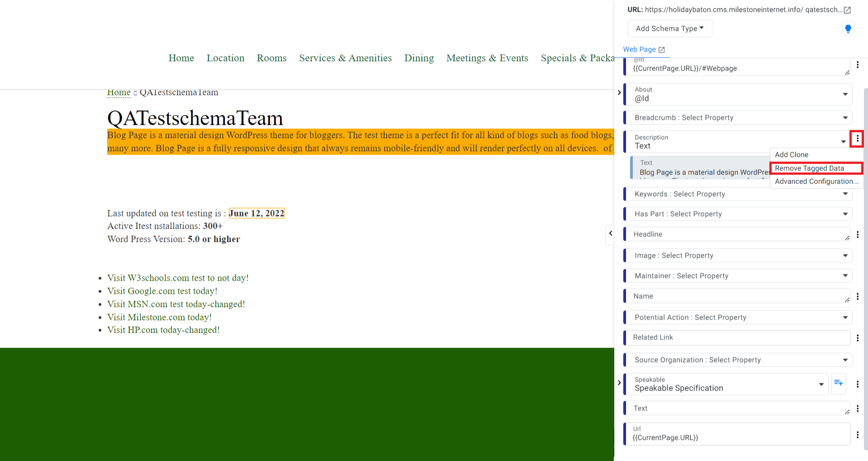This screenshot has height=461, width=868.
Task: Open the Maintainer Select Property dropdown
Action: [738, 276]
